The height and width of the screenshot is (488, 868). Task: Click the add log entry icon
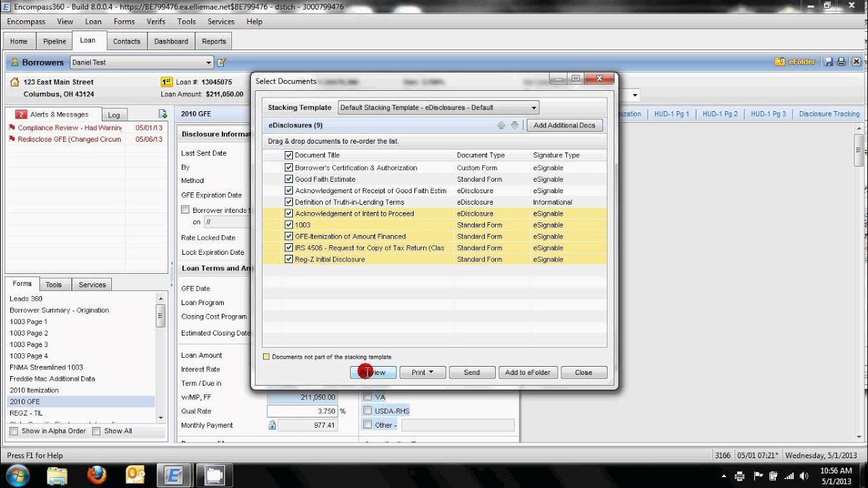[163, 114]
